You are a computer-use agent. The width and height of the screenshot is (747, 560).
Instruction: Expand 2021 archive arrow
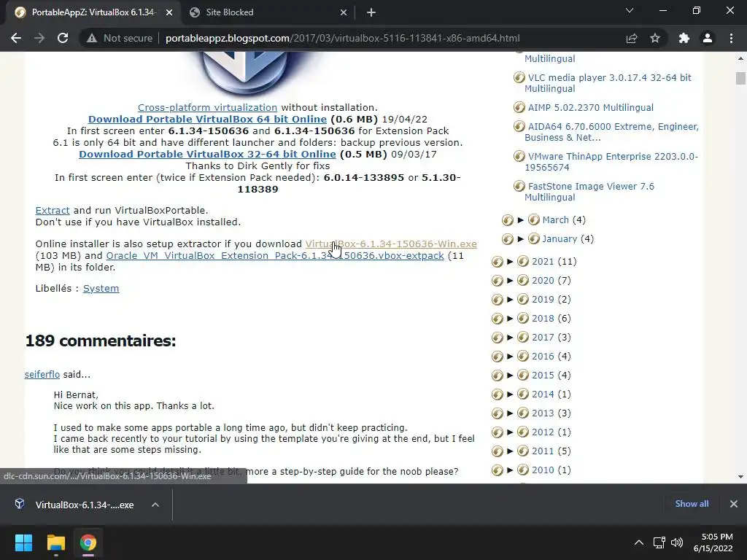(x=510, y=262)
